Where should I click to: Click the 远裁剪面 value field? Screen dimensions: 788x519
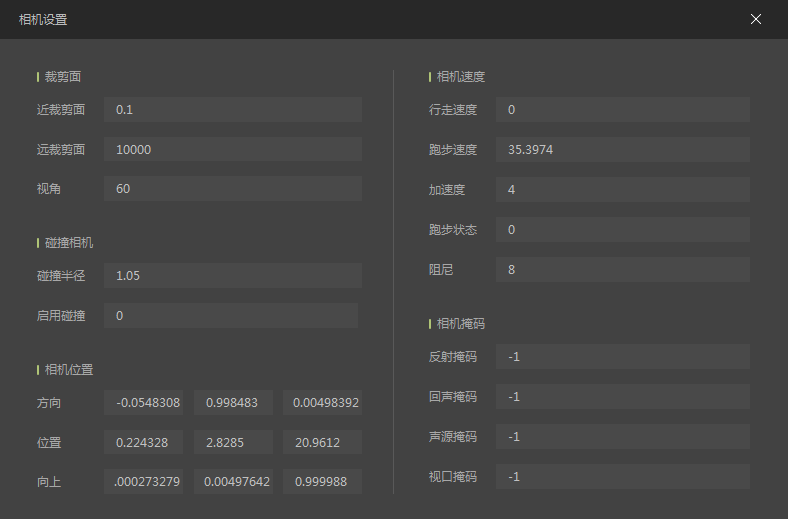[x=232, y=149]
